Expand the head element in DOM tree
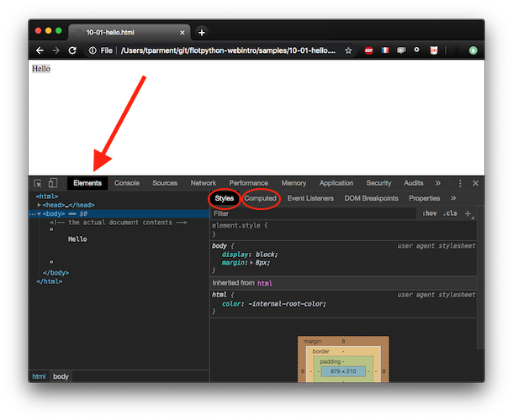The width and height of the screenshot is (513, 420). 40,205
